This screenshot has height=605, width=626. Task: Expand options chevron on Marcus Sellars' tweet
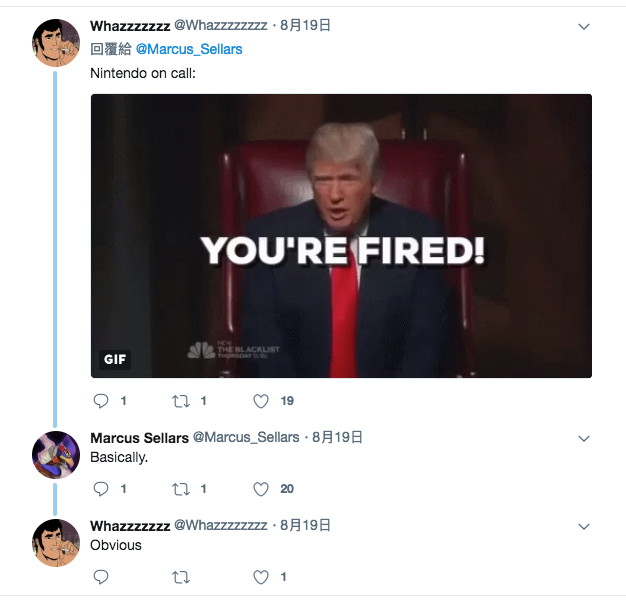(584, 438)
